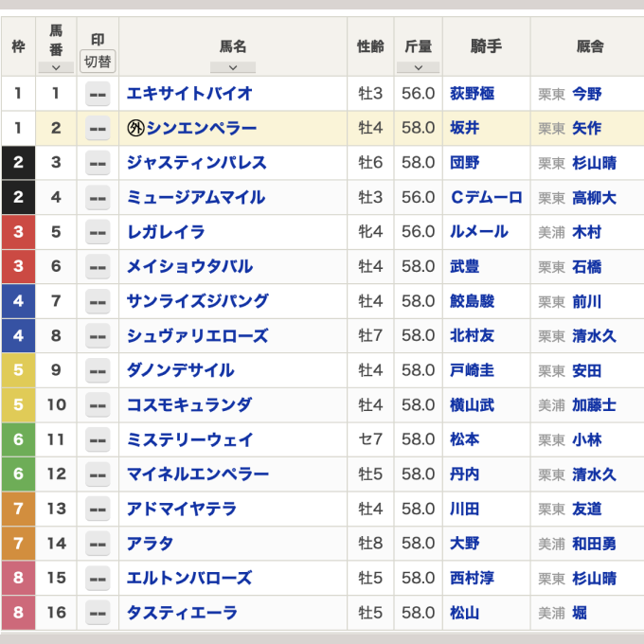Open jockey Cデムーロ's profile
This screenshot has height=644, width=644.
[486, 198]
